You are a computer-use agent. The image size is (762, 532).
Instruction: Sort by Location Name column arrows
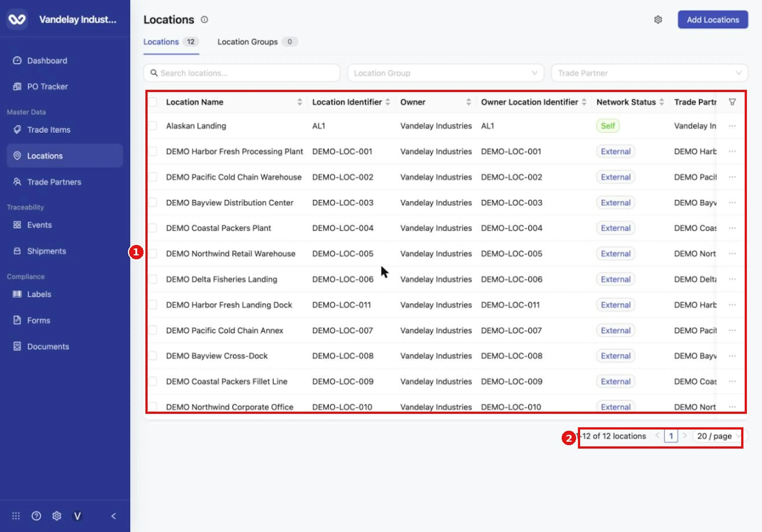click(300, 102)
